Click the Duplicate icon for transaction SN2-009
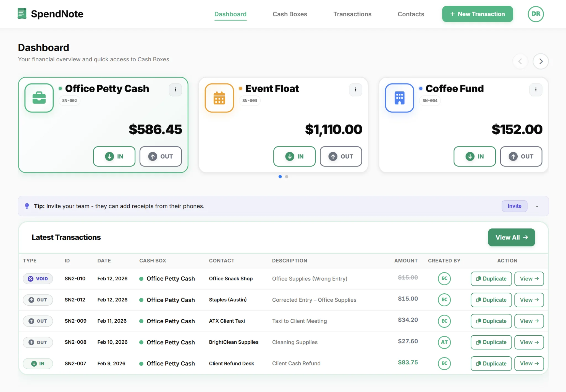 [x=479, y=321]
